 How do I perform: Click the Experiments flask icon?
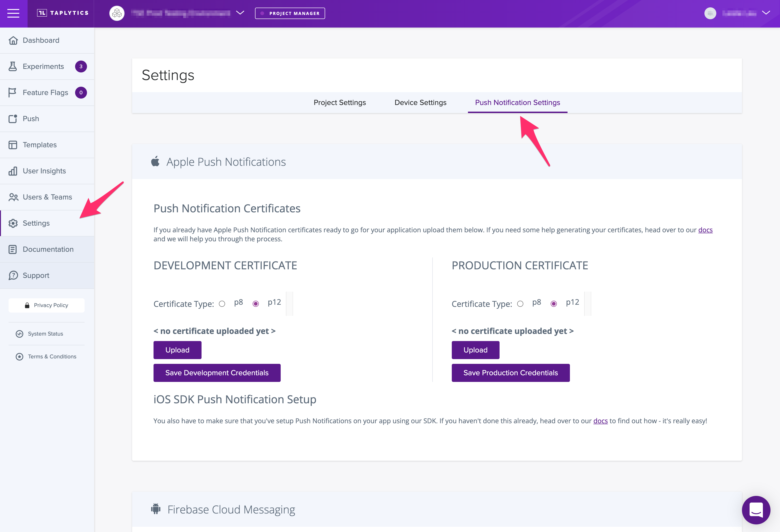[13, 66]
